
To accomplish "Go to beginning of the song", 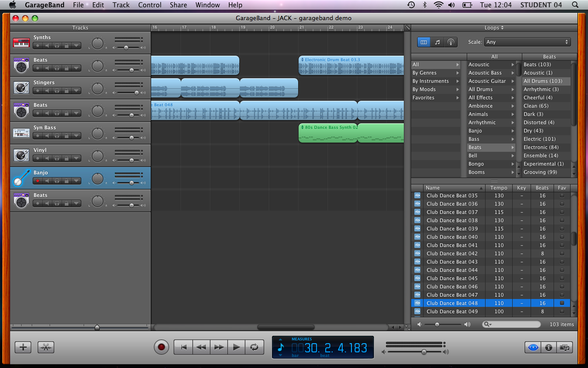I will [x=183, y=347].
